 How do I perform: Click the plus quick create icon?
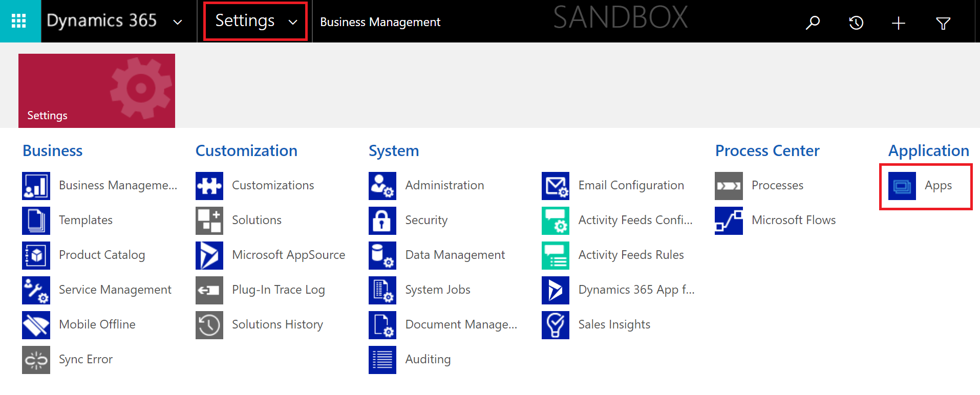click(899, 23)
